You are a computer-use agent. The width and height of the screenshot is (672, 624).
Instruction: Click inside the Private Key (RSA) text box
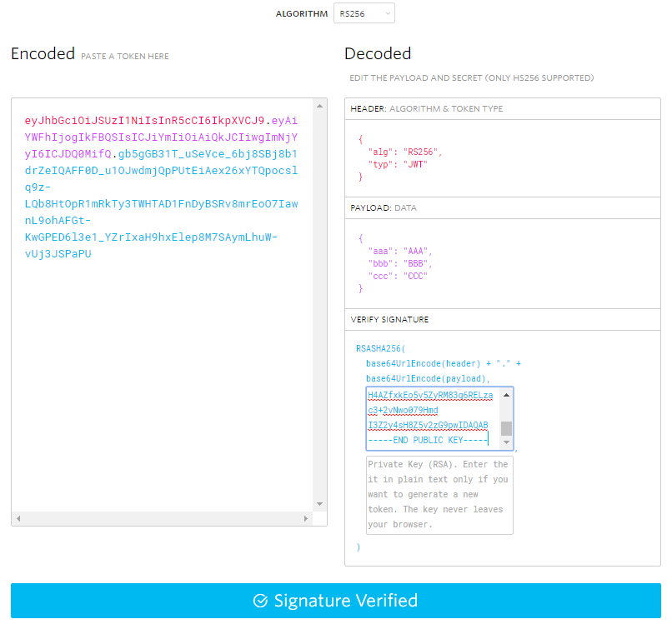tap(439, 494)
